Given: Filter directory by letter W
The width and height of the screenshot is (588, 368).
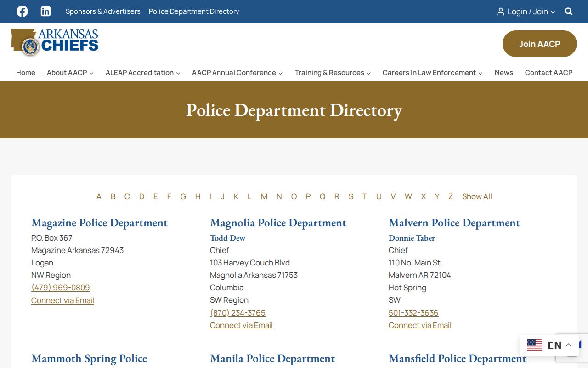Looking at the screenshot, I should 408,196.
